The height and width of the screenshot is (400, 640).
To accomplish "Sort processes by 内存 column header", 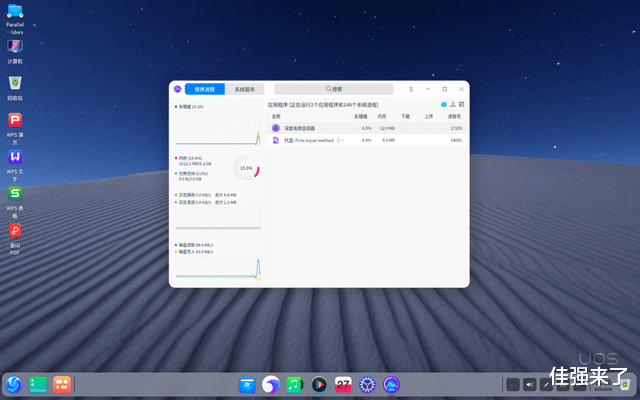I will pos(382,116).
